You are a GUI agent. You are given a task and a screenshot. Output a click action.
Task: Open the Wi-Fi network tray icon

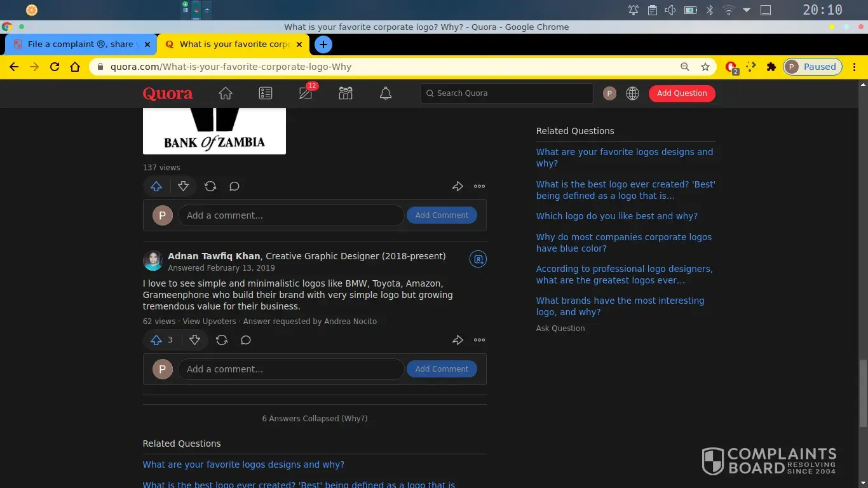tap(729, 10)
